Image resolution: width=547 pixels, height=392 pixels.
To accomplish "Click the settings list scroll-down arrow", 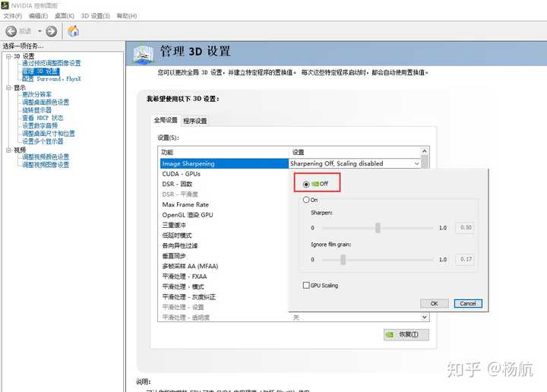I will pyautogui.click(x=425, y=317).
